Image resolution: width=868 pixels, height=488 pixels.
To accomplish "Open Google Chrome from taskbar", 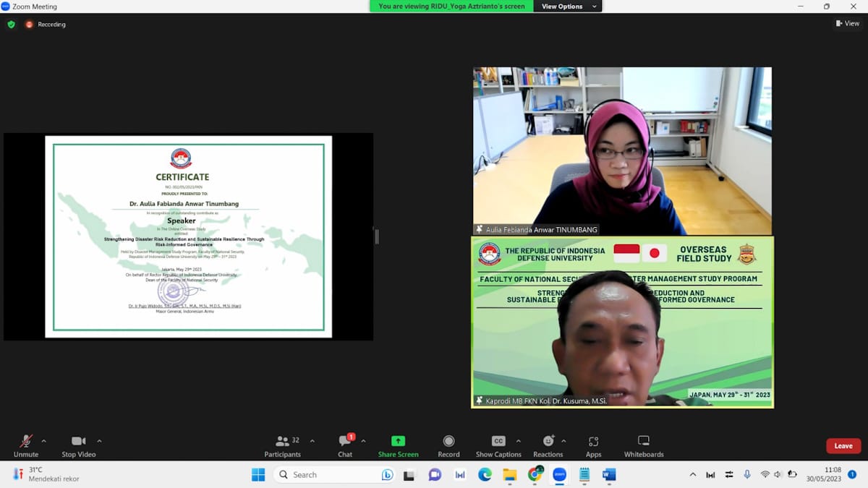I will point(535,474).
